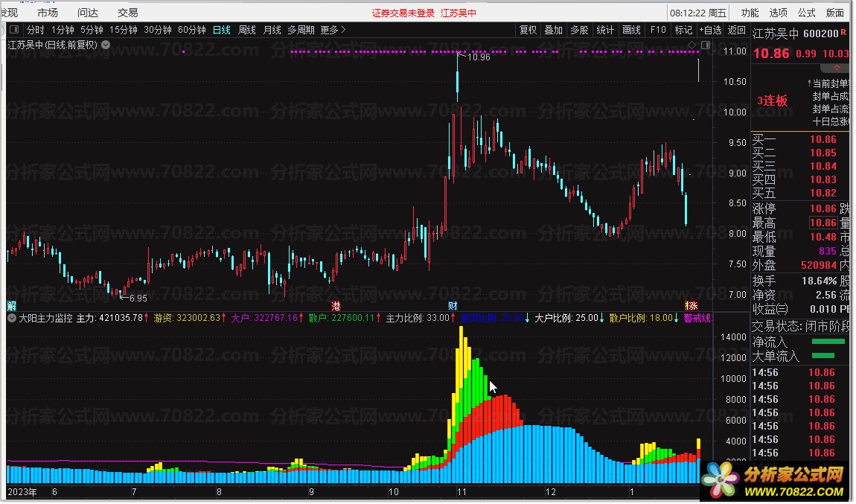Click the 最高 value 10.86 box

[x=823, y=223]
